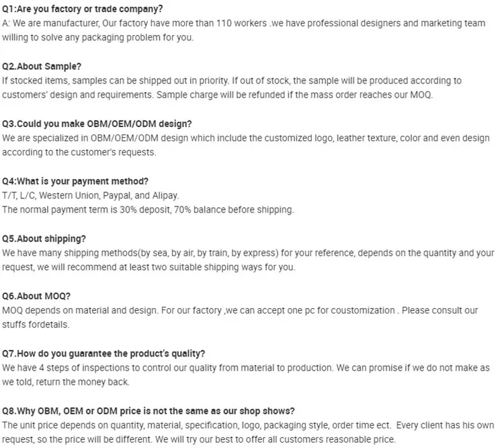This screenshot has width=504, height=448.
Task: Click the Q3 OBM/OEM/ODM design question
Action: click(97, 124)
